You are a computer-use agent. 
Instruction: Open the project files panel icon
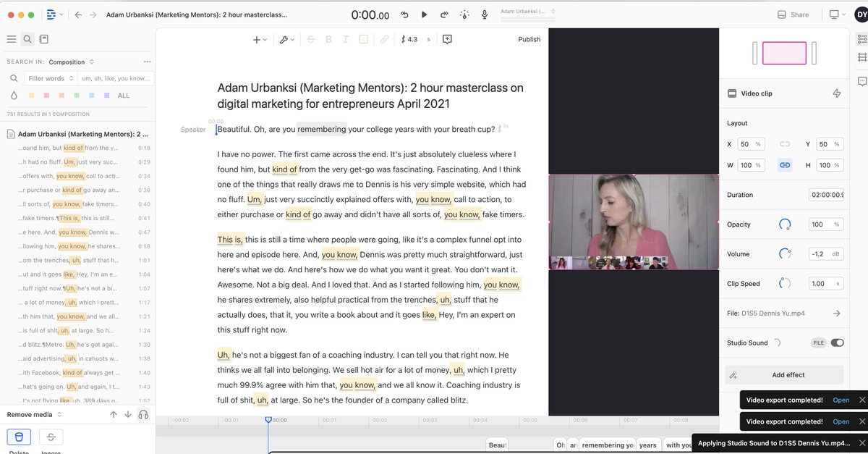[43, 39]
